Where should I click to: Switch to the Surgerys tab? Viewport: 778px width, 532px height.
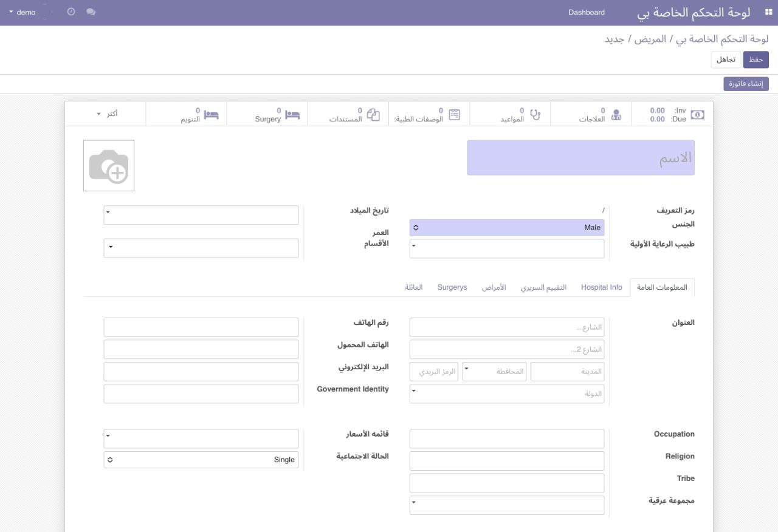tap(452, 287)
